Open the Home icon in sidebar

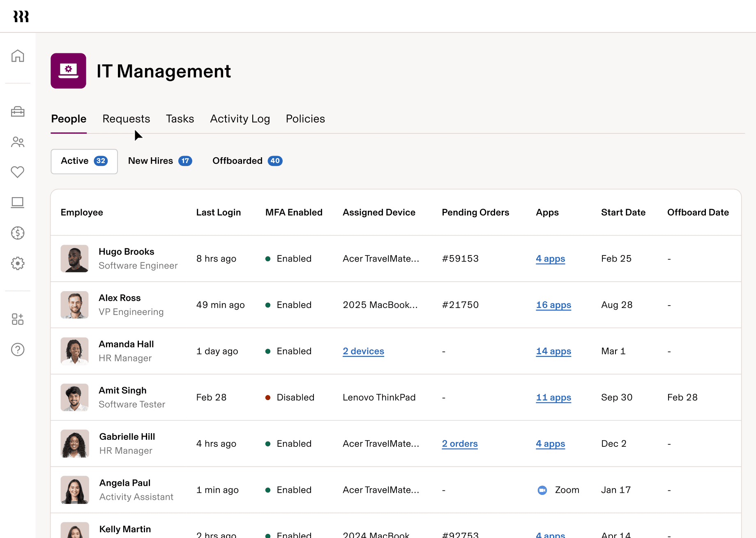coord(18,55)
